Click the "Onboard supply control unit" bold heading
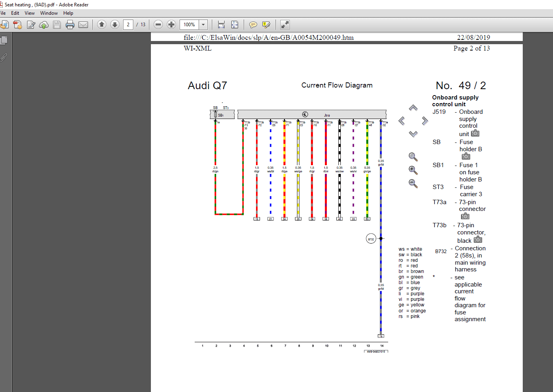The image size is (553, 392). click(455, 101)
